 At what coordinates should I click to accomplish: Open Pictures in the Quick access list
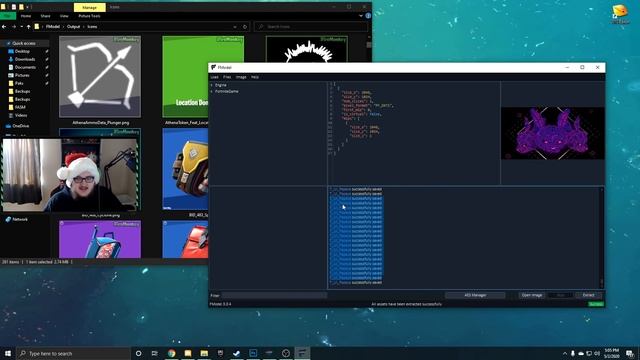[22, 76]
